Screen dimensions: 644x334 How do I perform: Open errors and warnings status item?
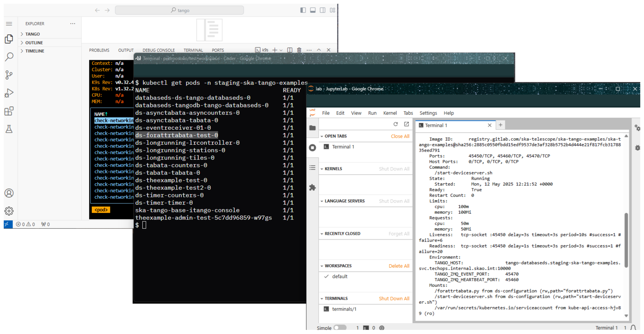[x=25, y=224]
